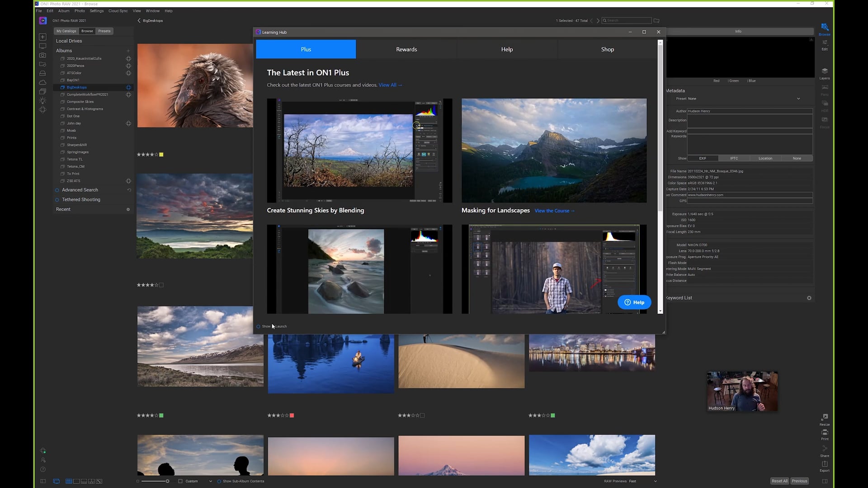
Task: Toggle Show at Launch option in Learning Hub
Action: tap(258, 327)
